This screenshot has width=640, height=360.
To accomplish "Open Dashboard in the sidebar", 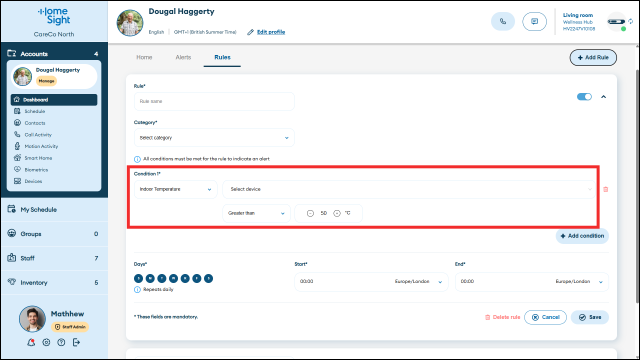I will [x=54, y=100].
